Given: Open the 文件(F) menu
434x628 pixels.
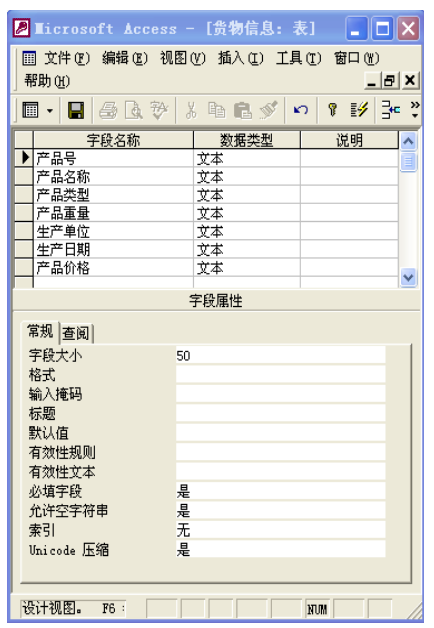Looking at the screenshot, I should (67, 59).
